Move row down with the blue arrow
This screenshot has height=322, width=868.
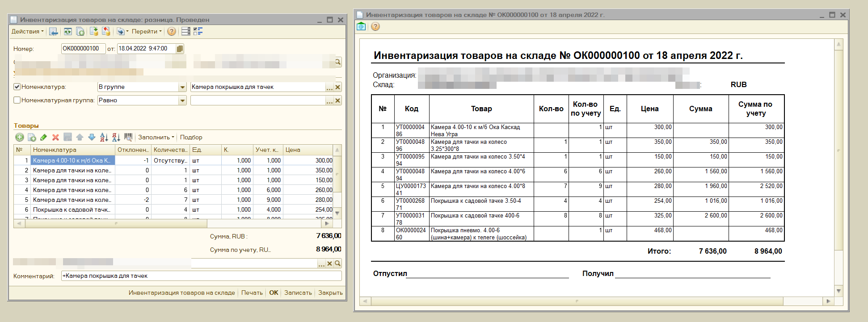[x=92, y=137]
